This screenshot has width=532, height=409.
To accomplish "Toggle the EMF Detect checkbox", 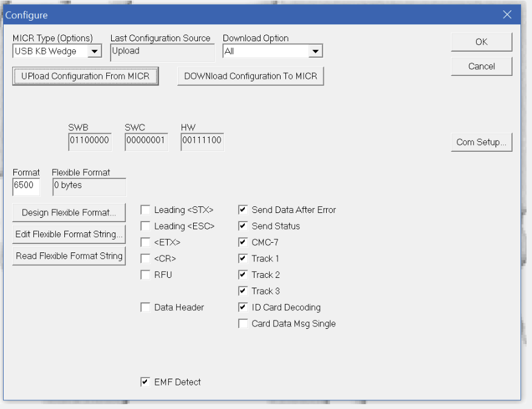I will point(145,382).
